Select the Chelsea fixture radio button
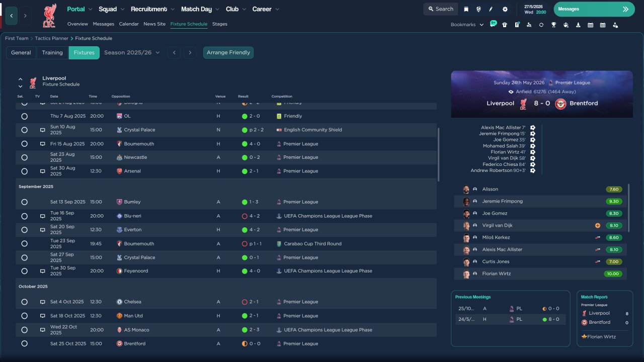 point(24,302)
